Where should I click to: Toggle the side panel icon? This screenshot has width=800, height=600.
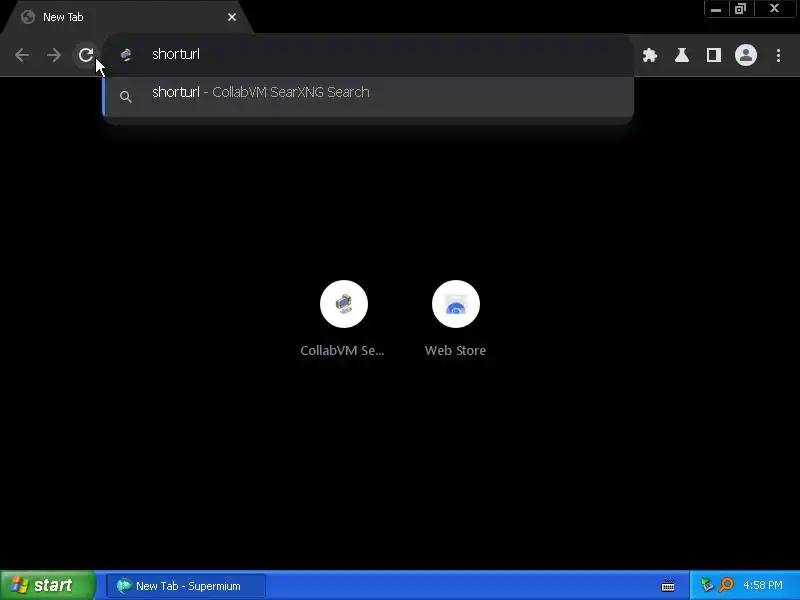point(714,55)
